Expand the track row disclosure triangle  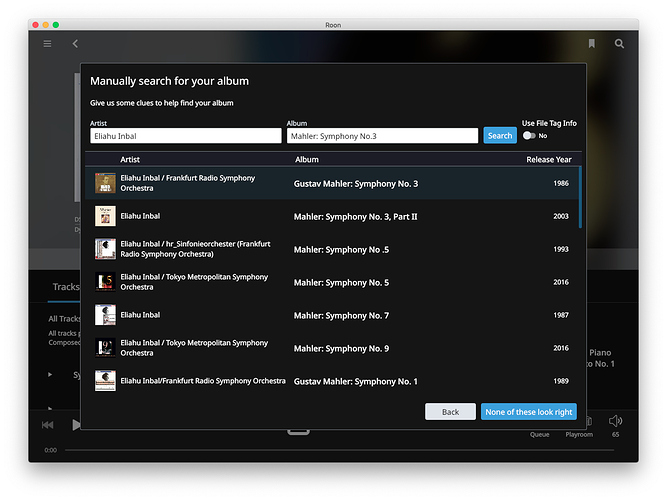click(x=50, y=374)
